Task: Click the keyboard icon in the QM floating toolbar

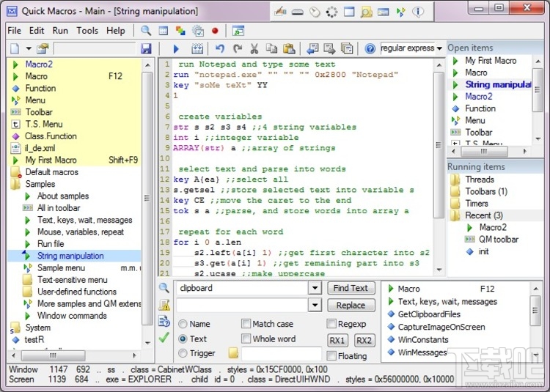Action: click(x=298, y=12)
